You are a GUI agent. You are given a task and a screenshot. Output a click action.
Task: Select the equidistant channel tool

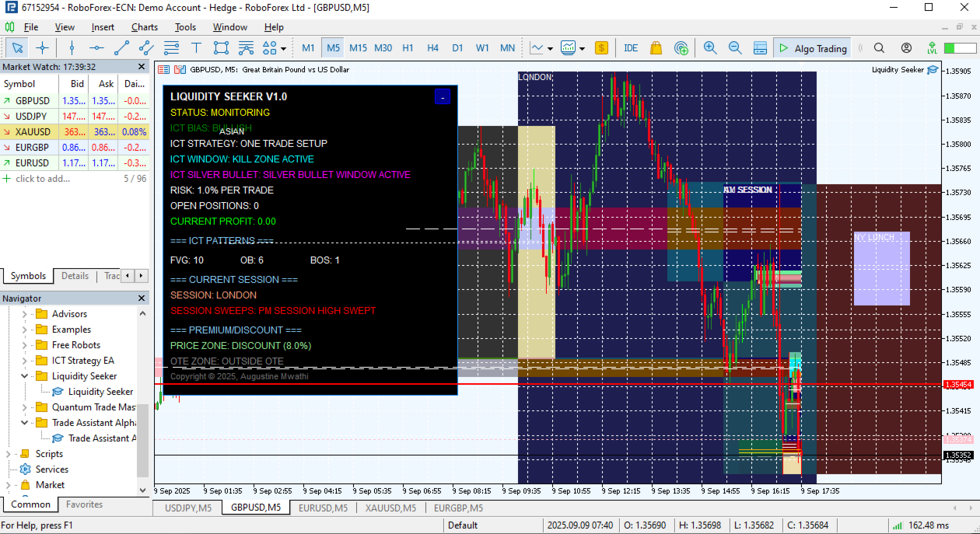(x=146, y=47)
